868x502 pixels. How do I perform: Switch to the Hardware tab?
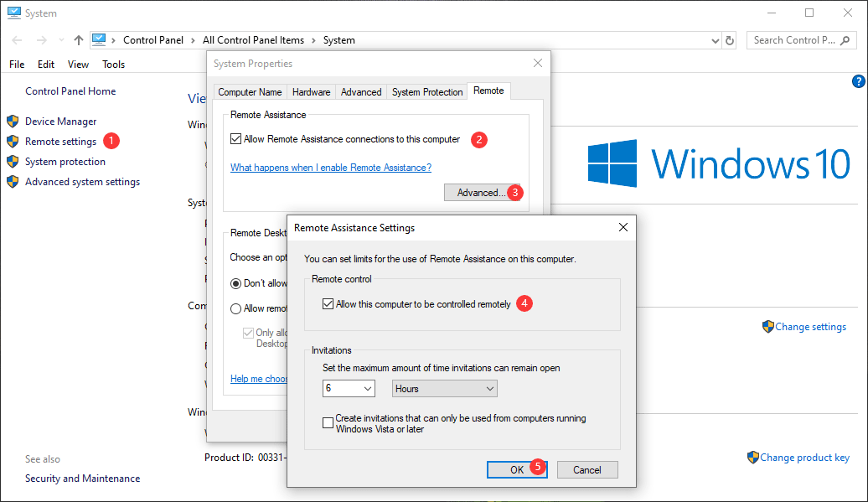310,91
